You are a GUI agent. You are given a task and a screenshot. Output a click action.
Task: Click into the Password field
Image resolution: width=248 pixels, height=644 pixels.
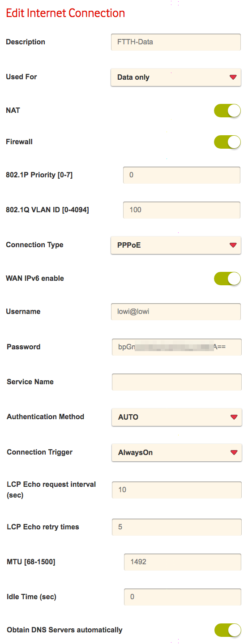(x=177, y=347)
